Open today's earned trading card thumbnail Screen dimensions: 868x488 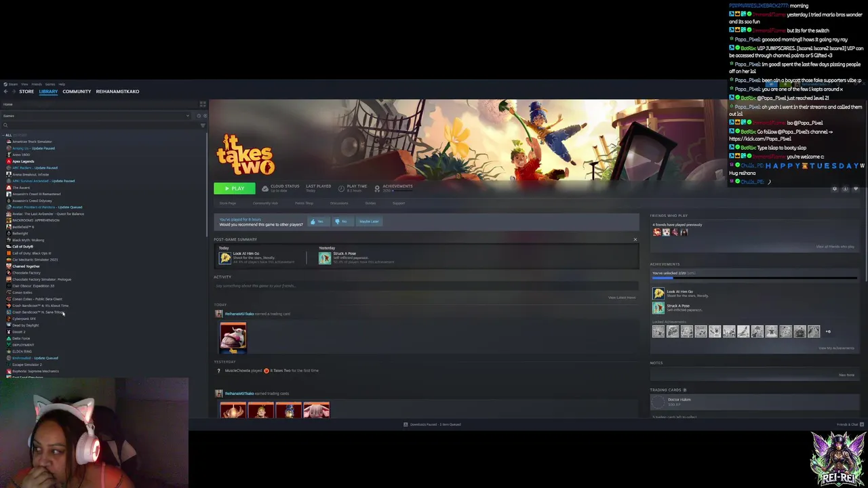click(233, 337)
